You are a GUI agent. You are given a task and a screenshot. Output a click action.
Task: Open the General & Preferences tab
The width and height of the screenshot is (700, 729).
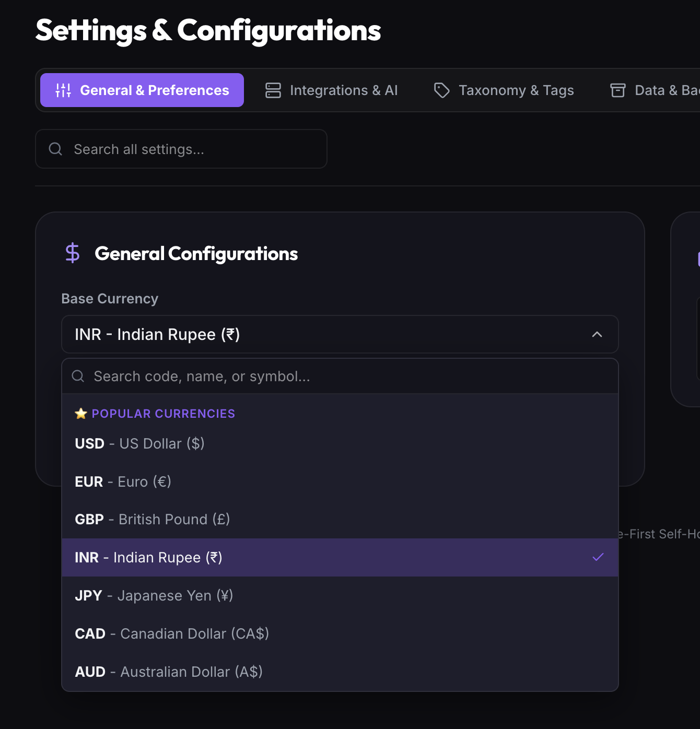(x=142, y=90)
